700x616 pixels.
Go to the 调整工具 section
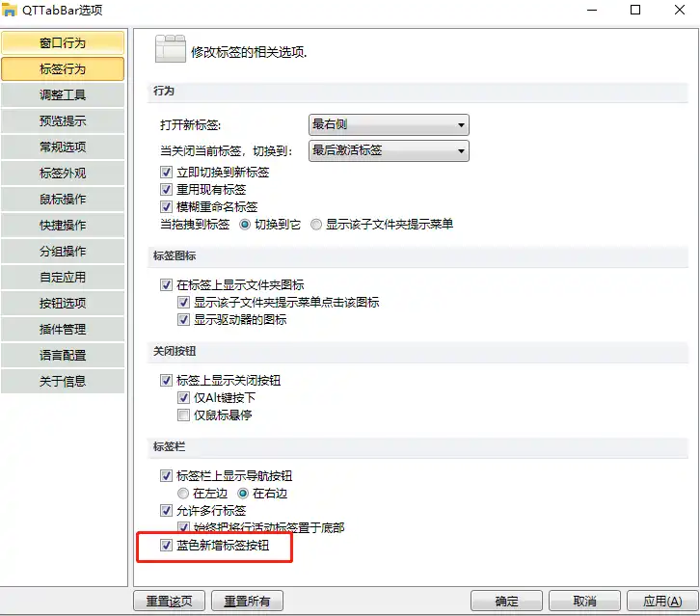point(63,94)
